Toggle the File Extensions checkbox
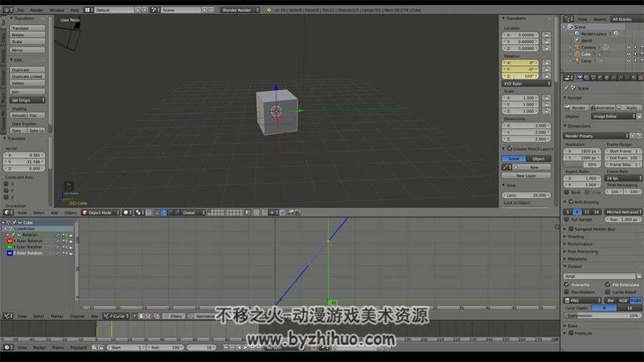Screen dimensions: 644x362 pyautogui.click(x=608, y=284)
